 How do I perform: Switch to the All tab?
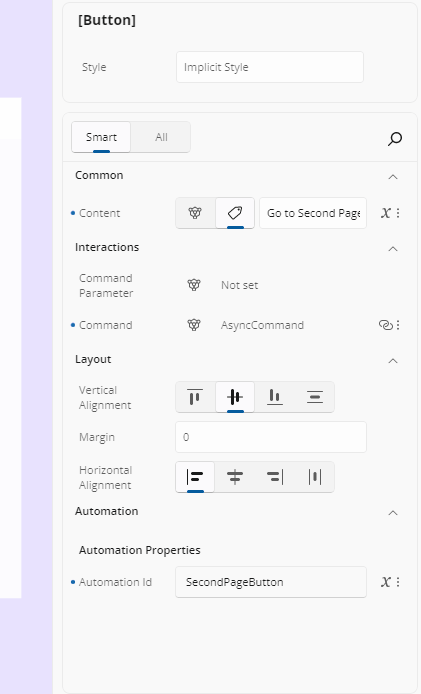point(161,137)
